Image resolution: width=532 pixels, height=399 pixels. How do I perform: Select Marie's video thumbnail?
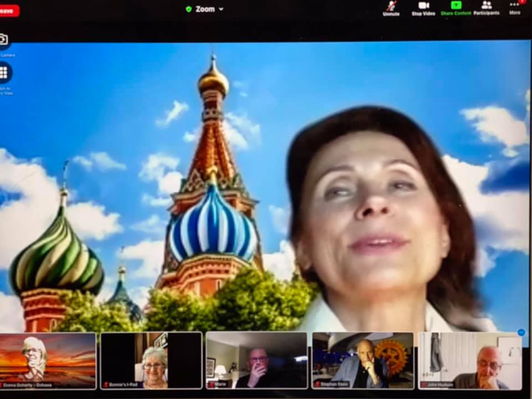[256, 360]
